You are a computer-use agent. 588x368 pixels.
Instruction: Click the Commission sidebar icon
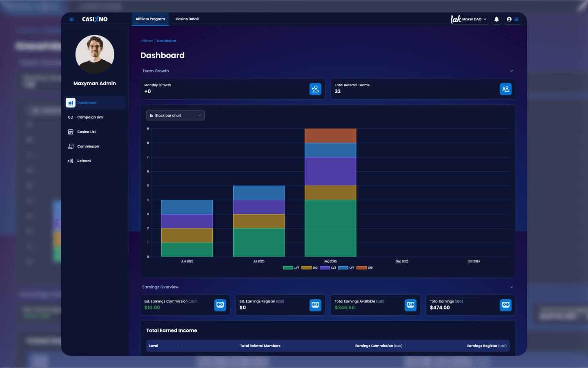71,146
